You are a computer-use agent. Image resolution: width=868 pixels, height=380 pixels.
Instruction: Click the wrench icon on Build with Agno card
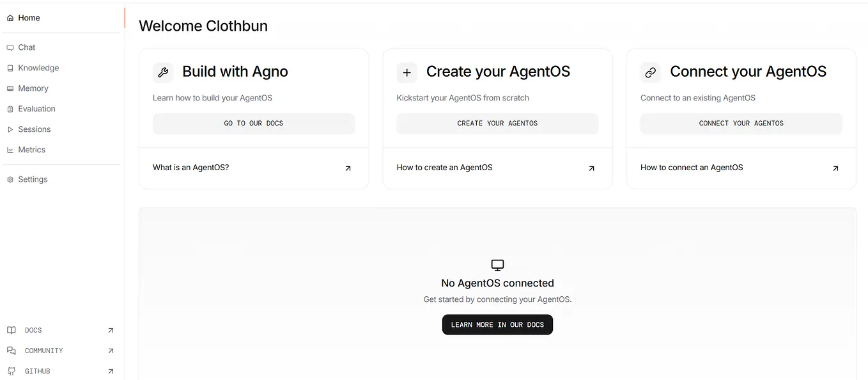click(x=163, y=72)
